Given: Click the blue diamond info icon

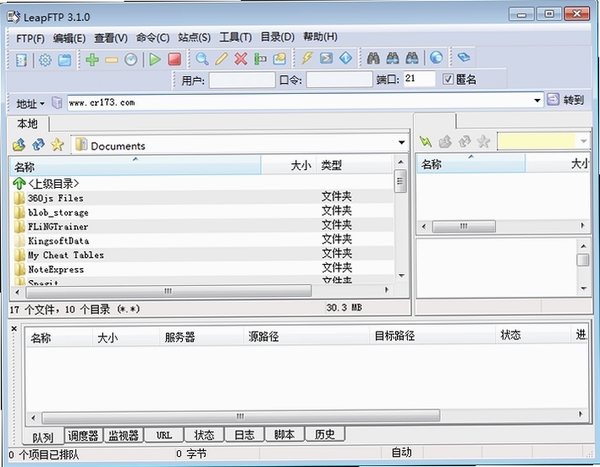Looking at the screenshot, I should pyautogui.click(x=346, y=58).
